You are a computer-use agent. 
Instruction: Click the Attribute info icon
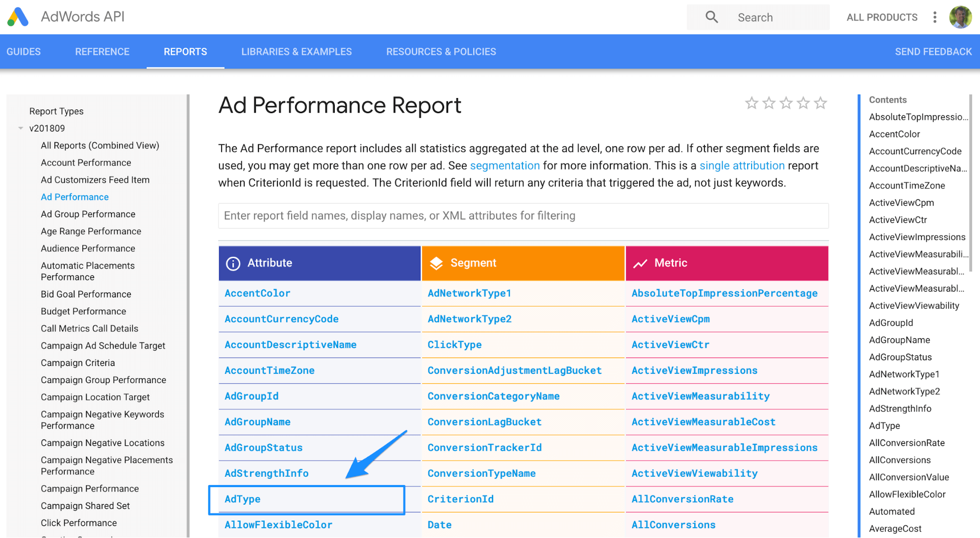pos(233,263)
